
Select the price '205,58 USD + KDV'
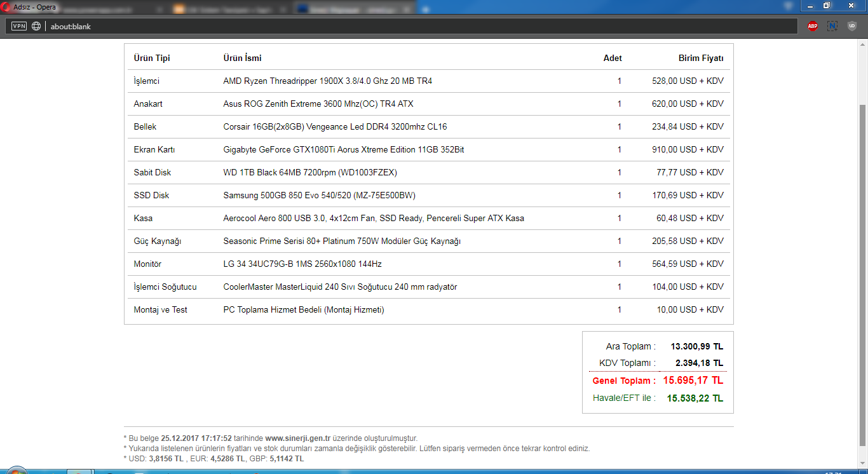pos(688,241)
